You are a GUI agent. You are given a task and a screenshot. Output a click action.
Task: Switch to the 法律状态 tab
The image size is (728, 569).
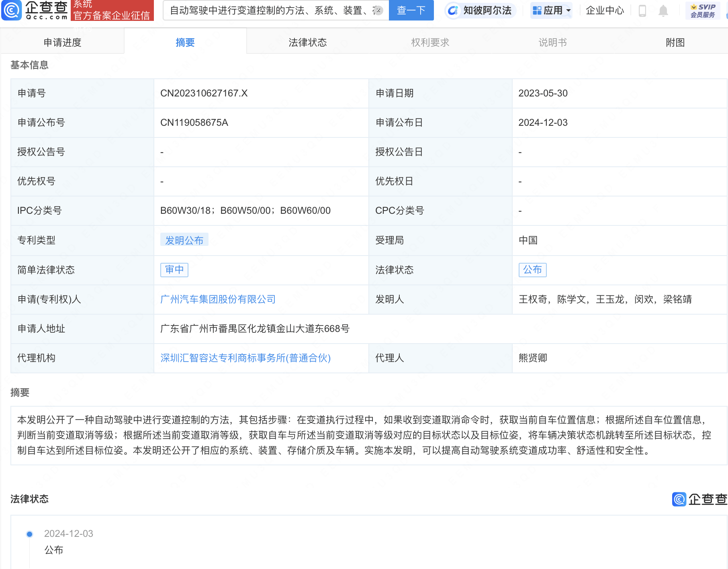pos(308,42)
